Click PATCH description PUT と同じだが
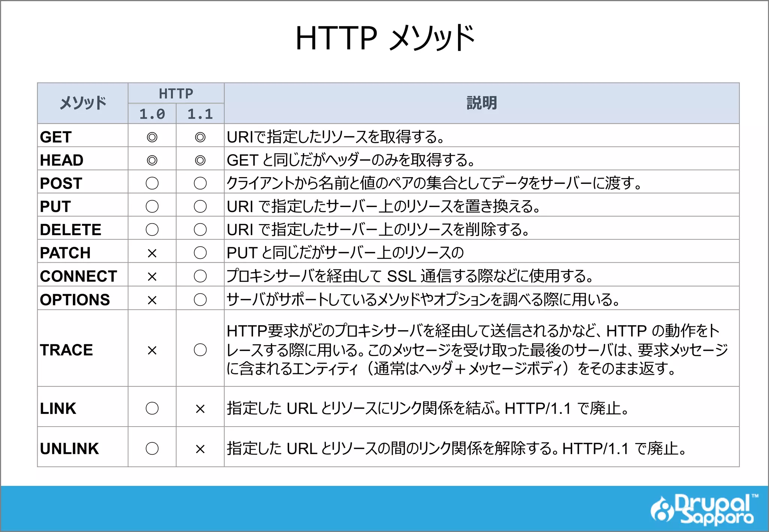Viewport: 769px width, 532px height. tap(345, 253)
